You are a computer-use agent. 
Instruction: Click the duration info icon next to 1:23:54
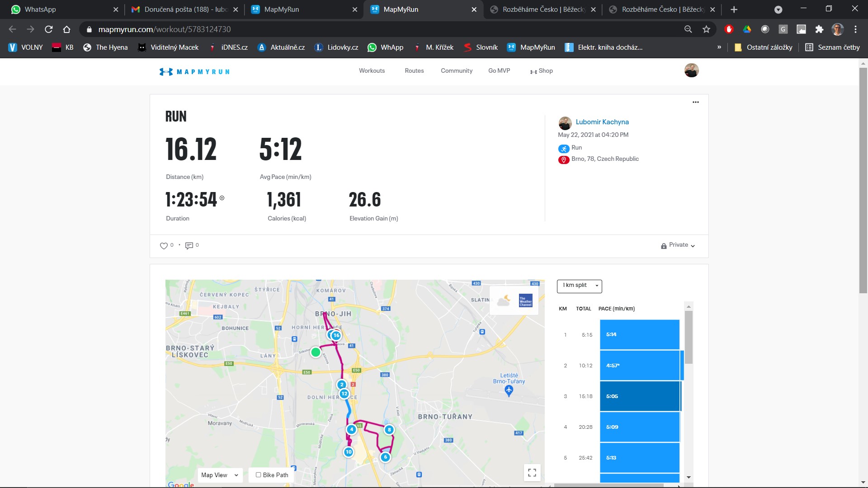(x=222, y=198)
